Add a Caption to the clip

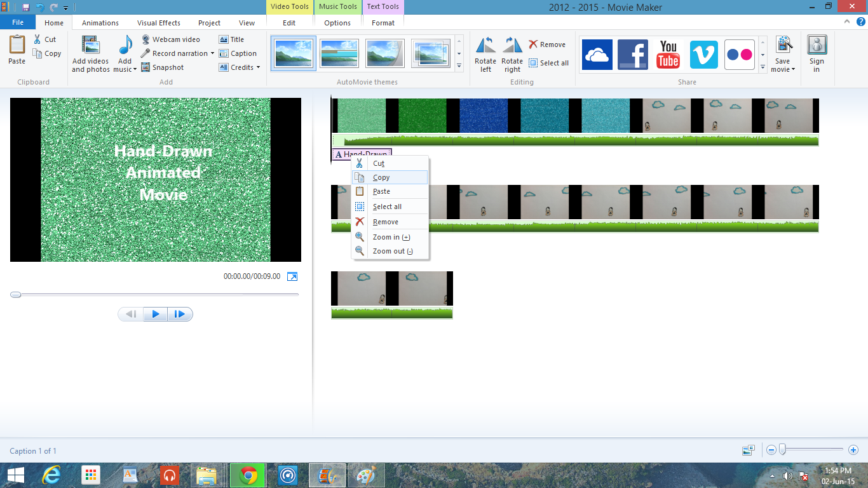point(238,53)
